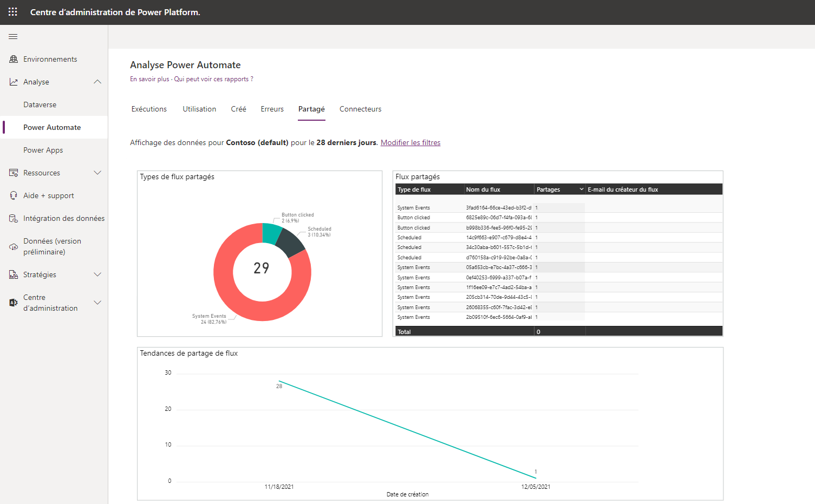Screen dimensions: 815x504
Task: Select flow name 3fad6164-66ce-43ed-b3f2 cell
Action: [x=499, y=208]
